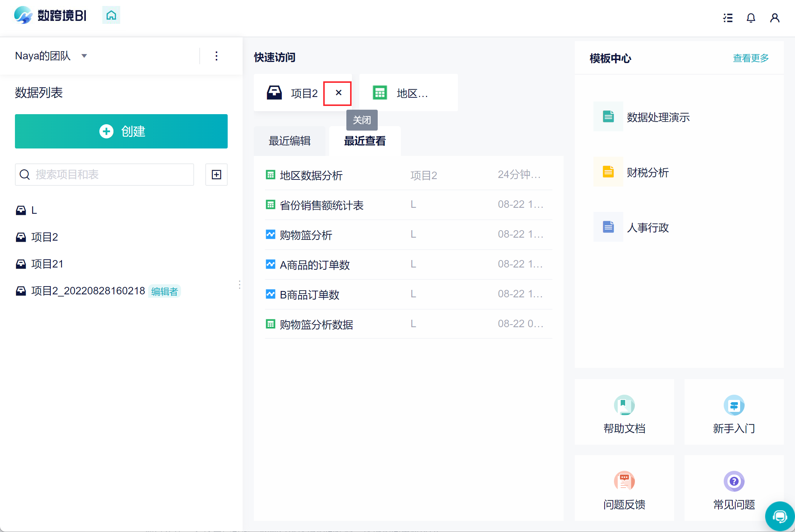Screen dimensions: 795x532
Task: Open the 常见问题 FAQ tile
Action: tap(734, 489)
